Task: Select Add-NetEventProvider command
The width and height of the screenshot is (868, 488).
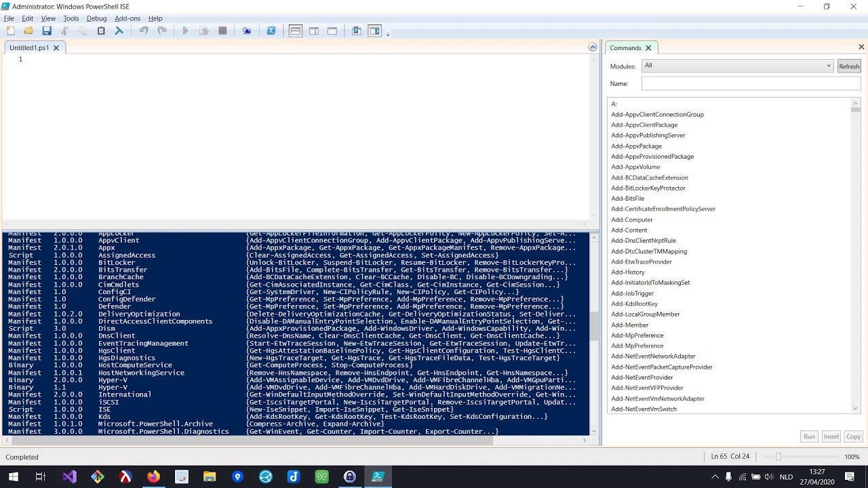Action: (x=642, y=378)
